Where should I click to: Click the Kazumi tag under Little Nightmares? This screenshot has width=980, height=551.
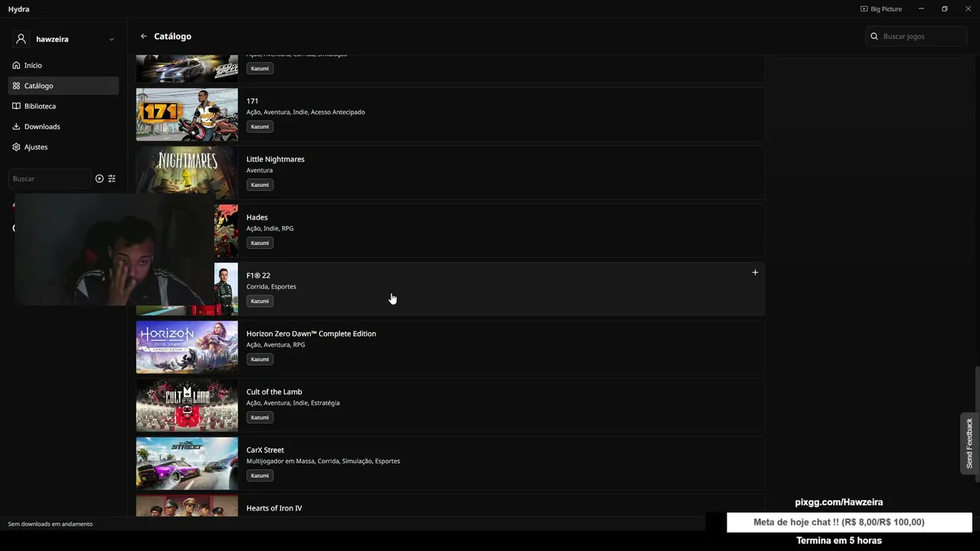(260, 184)
